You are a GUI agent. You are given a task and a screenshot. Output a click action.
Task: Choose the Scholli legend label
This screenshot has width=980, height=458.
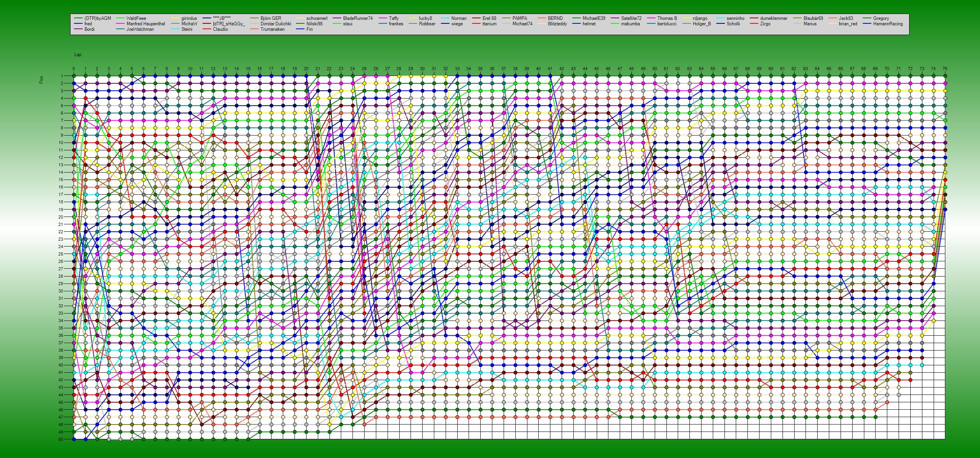click(x=733, y=24)
